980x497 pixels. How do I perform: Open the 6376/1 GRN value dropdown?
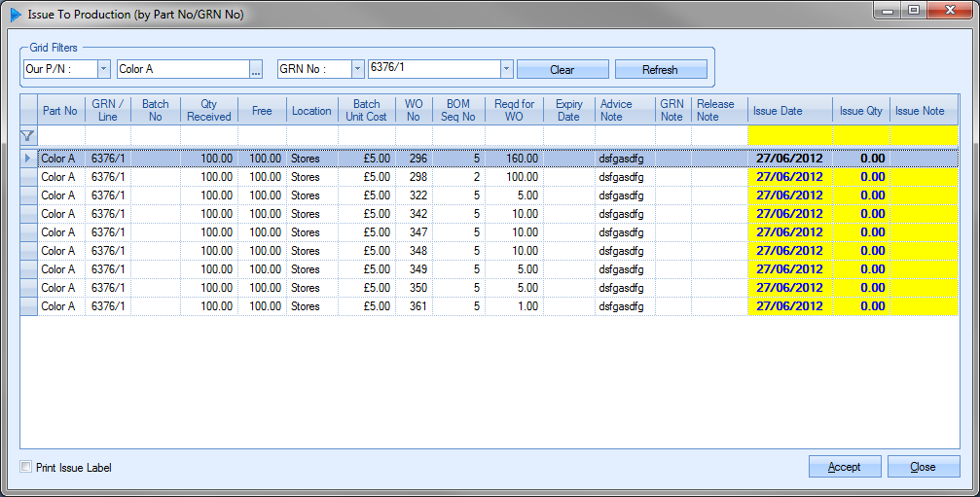[505, 69]
